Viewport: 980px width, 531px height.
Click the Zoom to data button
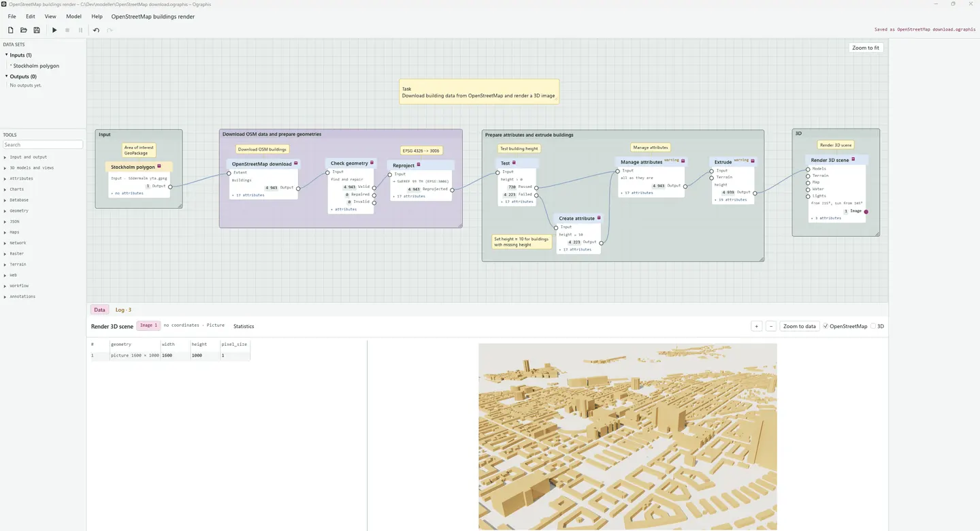pyautogui.click(x=800, y=326)
